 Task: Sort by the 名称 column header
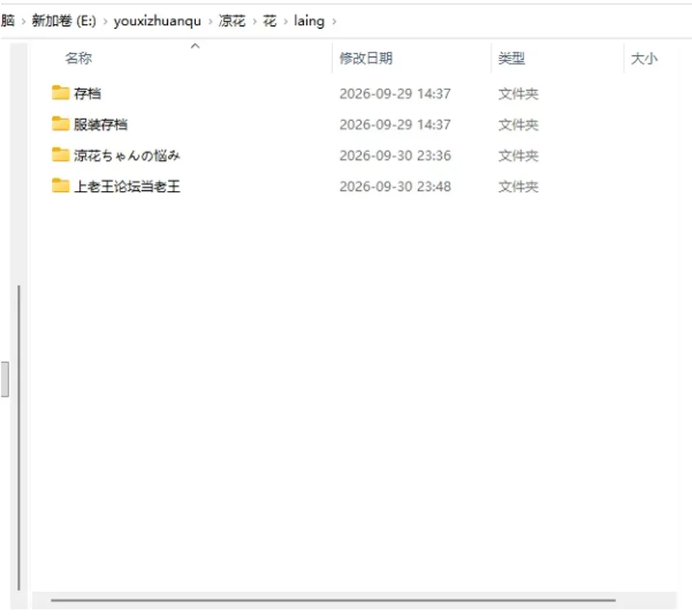click(x=79, y=58)
